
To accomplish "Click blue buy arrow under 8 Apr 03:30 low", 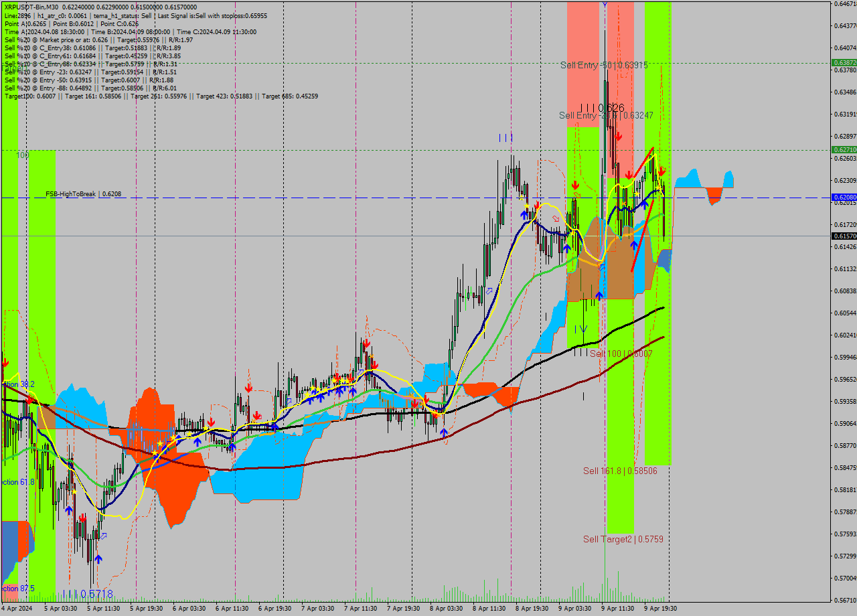I will (444, 433).
